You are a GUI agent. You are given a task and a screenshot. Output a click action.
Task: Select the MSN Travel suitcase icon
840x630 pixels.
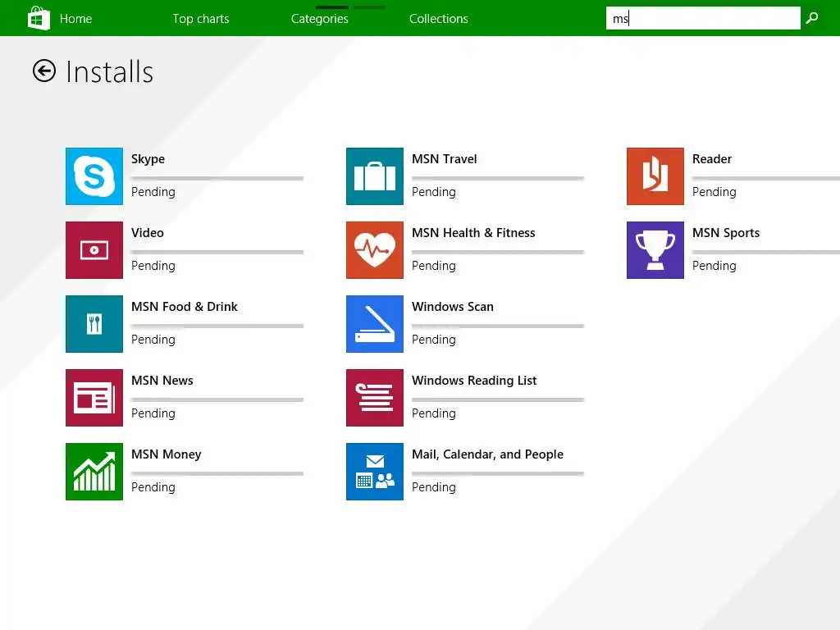(x=374, y=176)
